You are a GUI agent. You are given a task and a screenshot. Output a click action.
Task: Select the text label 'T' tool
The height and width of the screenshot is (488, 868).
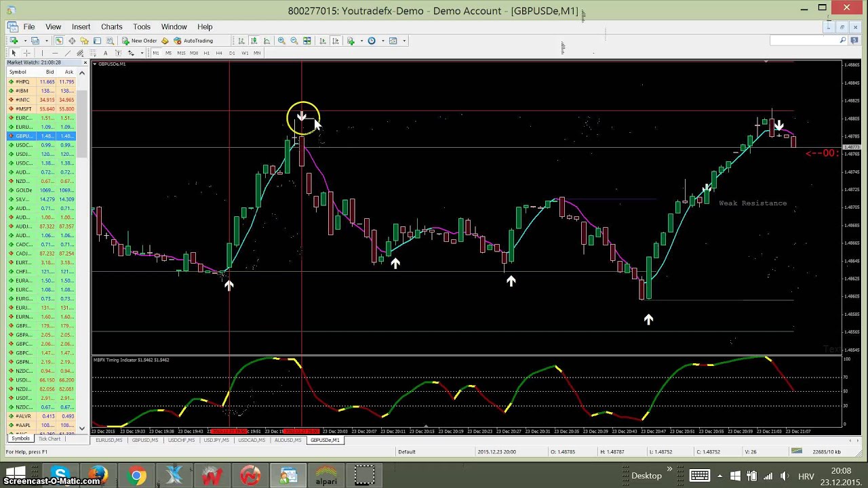pos(118,53)
